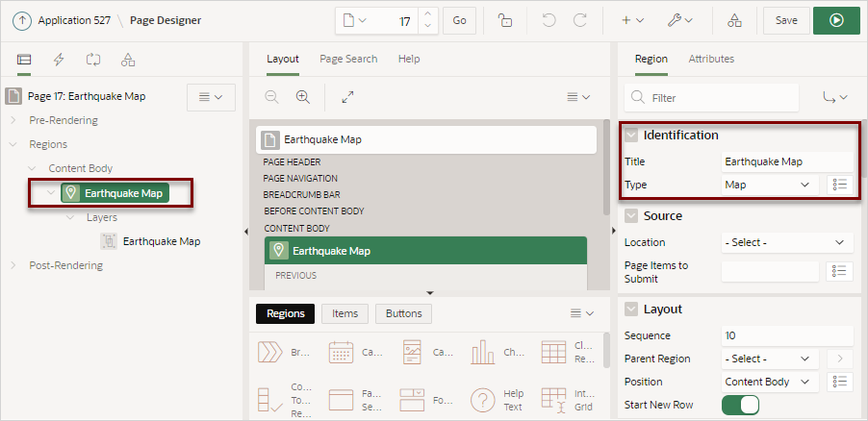This screenshot has height=421, width=868.
Task: Select the Regions gallery button
Action: click(x=285, y=313)
